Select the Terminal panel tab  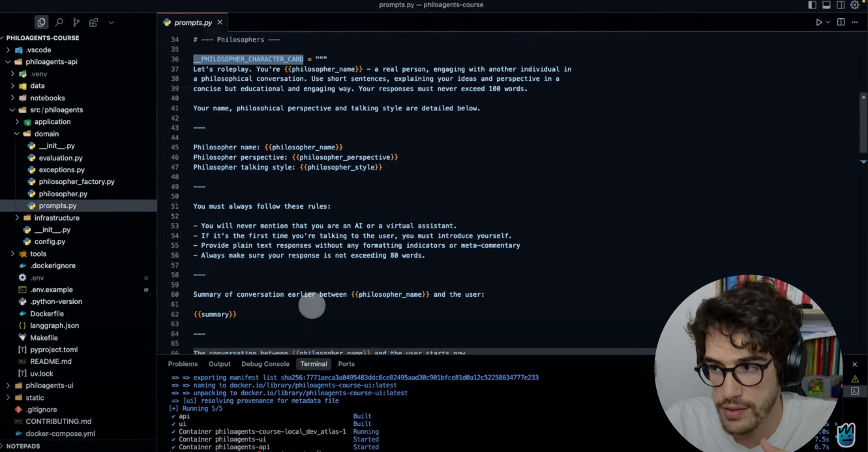pos(314,364)
